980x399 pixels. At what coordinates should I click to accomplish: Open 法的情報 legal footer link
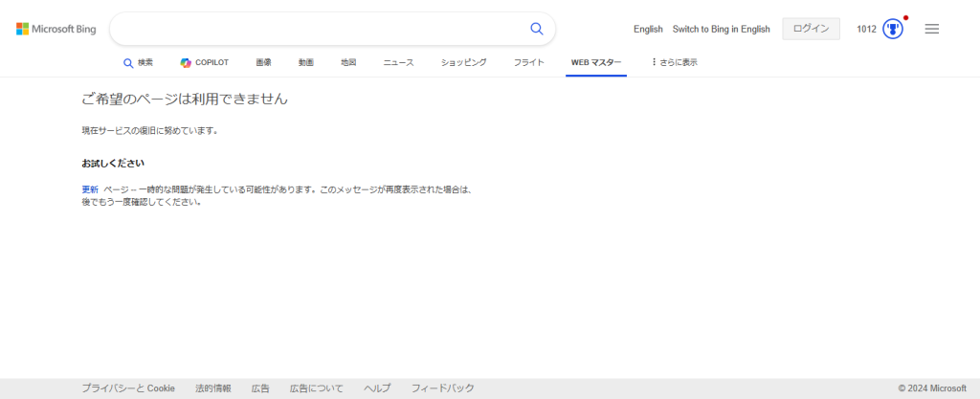click(x=213, y=388)
